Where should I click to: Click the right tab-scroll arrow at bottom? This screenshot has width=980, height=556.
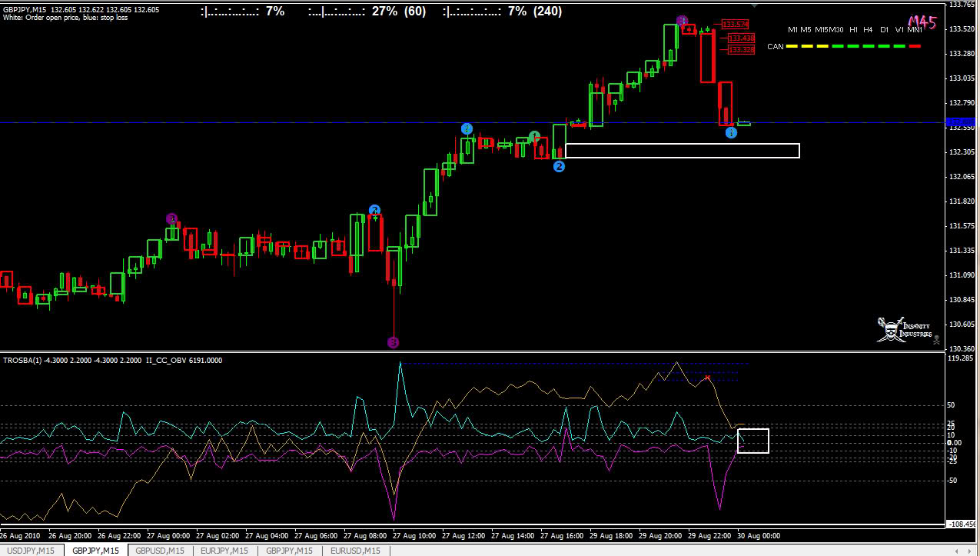click(x=969, y=551)
